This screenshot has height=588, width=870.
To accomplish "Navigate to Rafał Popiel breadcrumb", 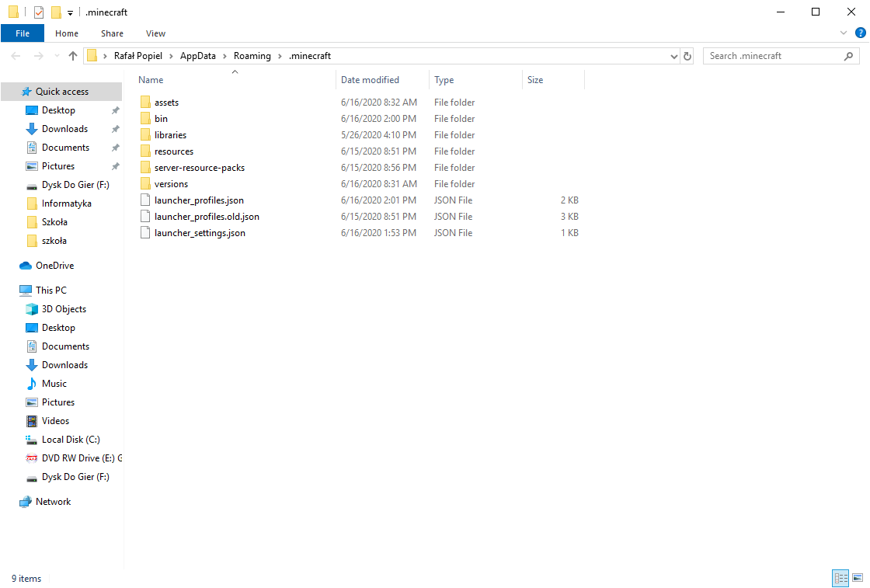I will pos(138,56).
